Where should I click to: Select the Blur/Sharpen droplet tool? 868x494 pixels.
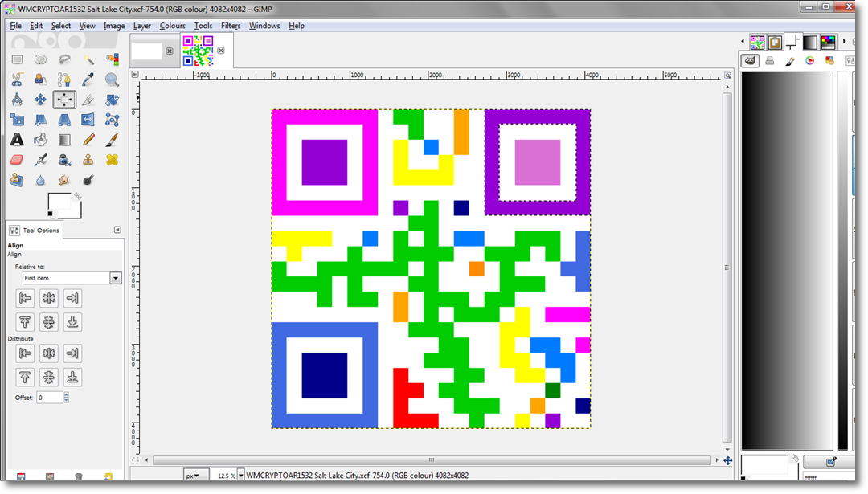pyautogui.click(x=40, y=180)
